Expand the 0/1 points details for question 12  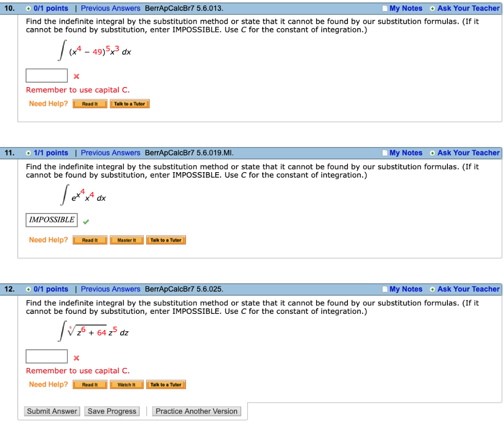tap(28, 289)
